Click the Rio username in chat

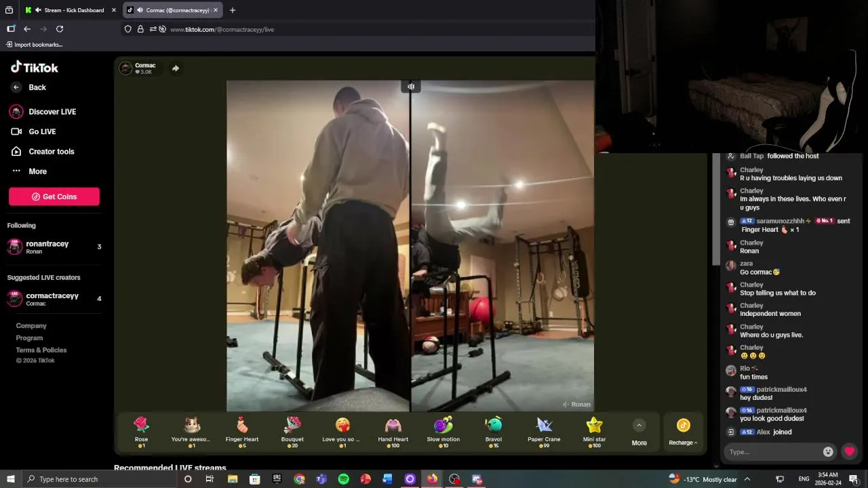pyautogui.click(x=745, y=369)
